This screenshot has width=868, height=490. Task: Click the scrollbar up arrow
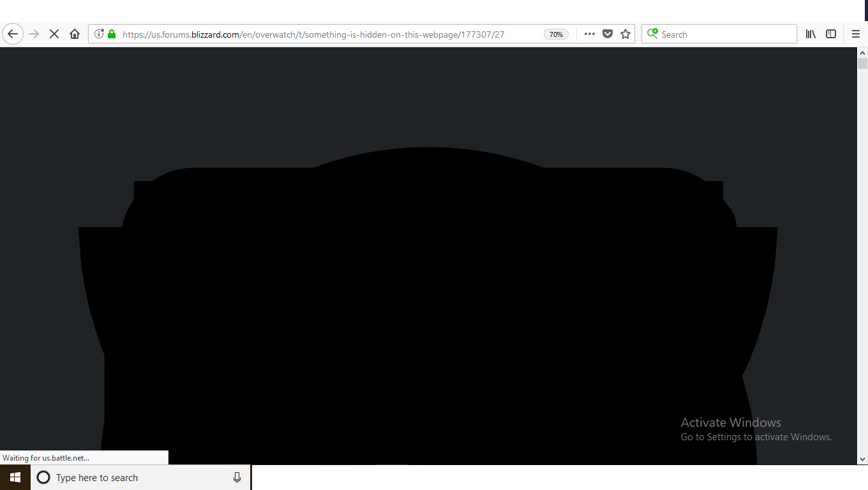tap(863, 53)
